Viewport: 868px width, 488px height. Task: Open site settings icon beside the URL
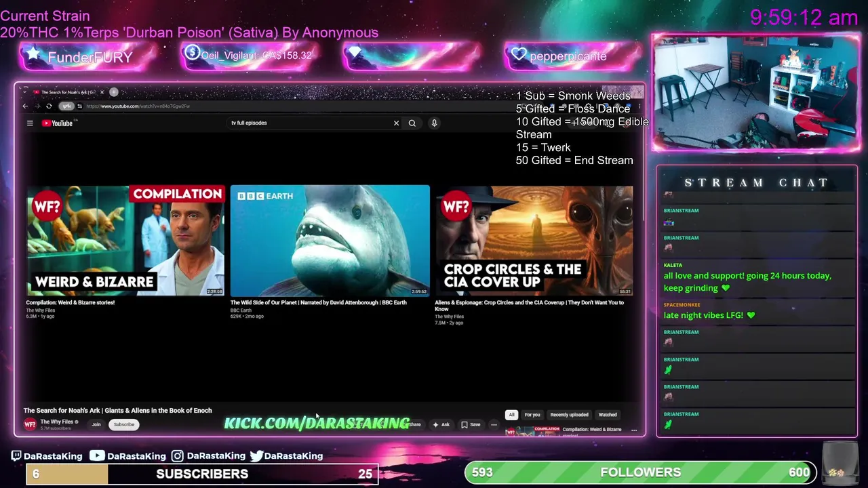tap(79, 106)
